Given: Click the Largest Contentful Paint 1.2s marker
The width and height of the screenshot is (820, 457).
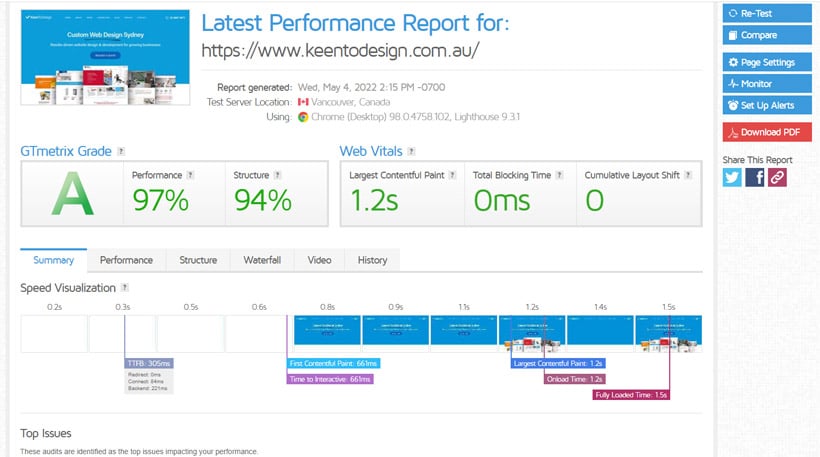Looking at the screenshot, I should coord(558,363).
